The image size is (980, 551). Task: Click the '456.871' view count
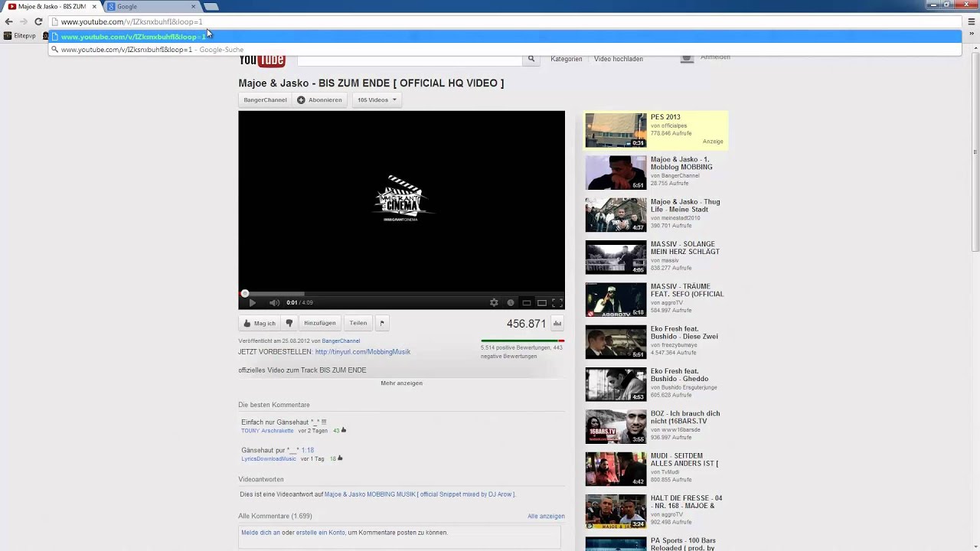526,324
